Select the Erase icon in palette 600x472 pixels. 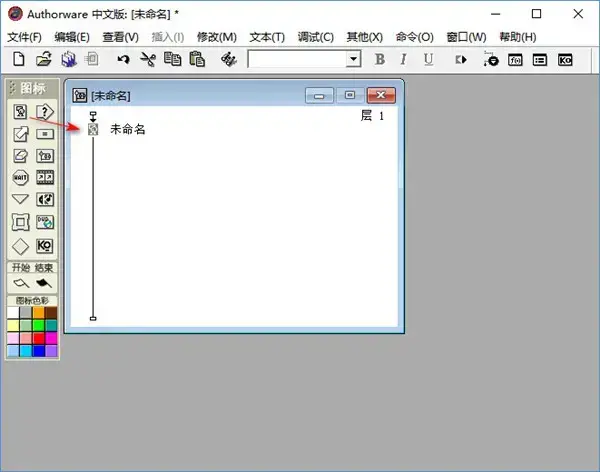[x=20, y=156]
